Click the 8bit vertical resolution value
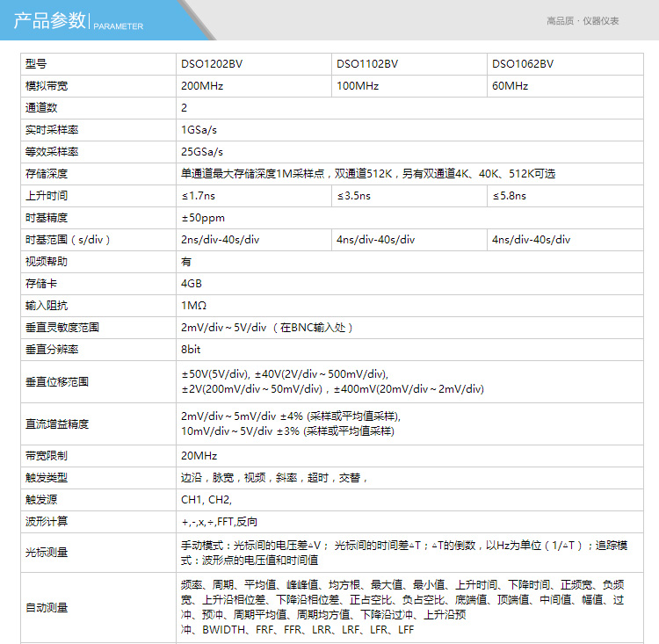The width and height of the screenshot is (659, 644). pyautogui.click(x=192, y=350)
